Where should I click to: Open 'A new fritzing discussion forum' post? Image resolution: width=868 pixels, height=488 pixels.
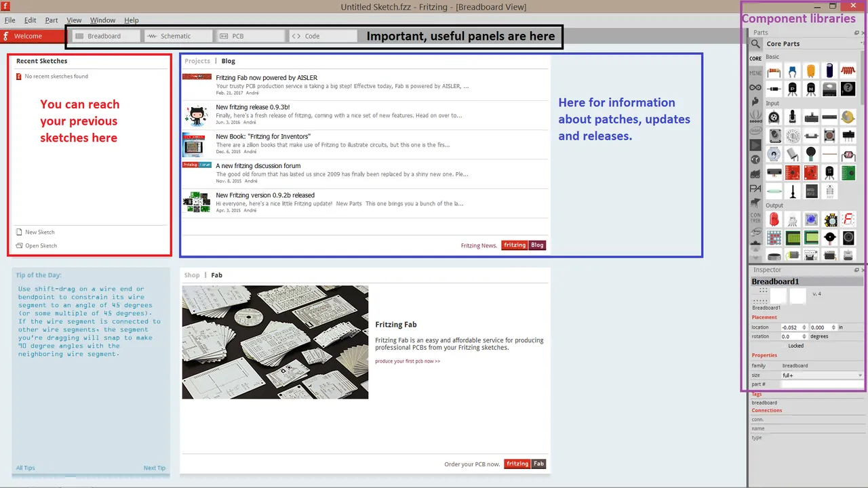[258, 165]
